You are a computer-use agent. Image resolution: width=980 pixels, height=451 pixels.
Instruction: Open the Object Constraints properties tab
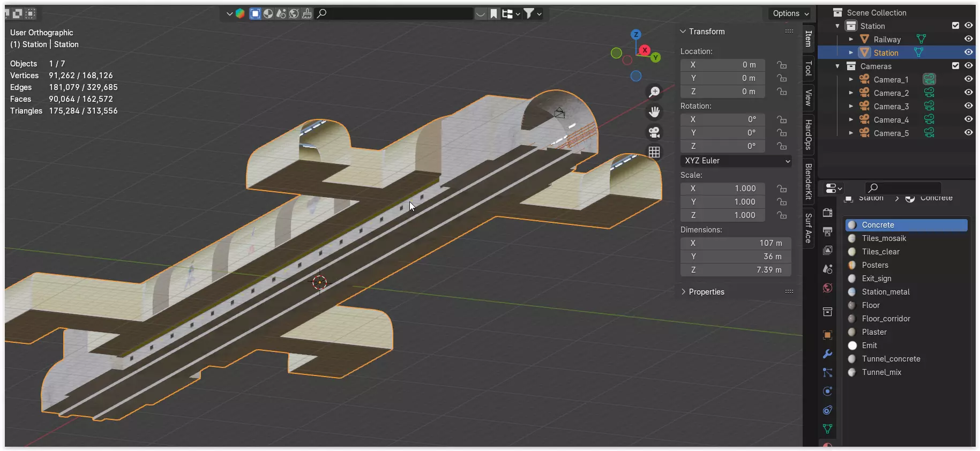(x=827, y=410)
